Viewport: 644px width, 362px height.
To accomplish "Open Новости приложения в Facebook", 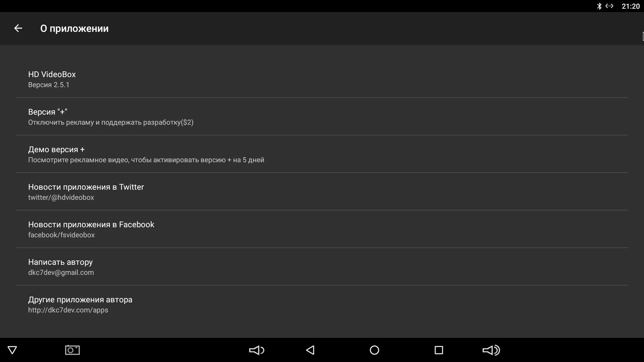I will point(322,229).
